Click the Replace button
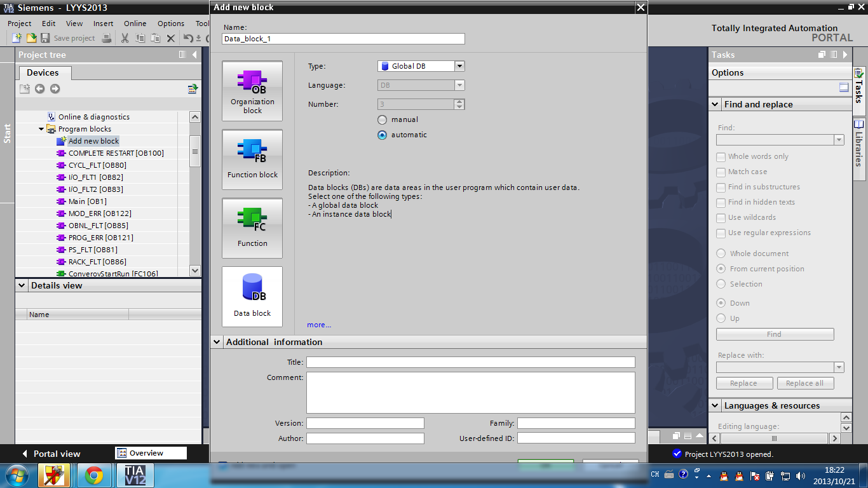This screenshot has width=868, height=488. click(x=744, y=383)
